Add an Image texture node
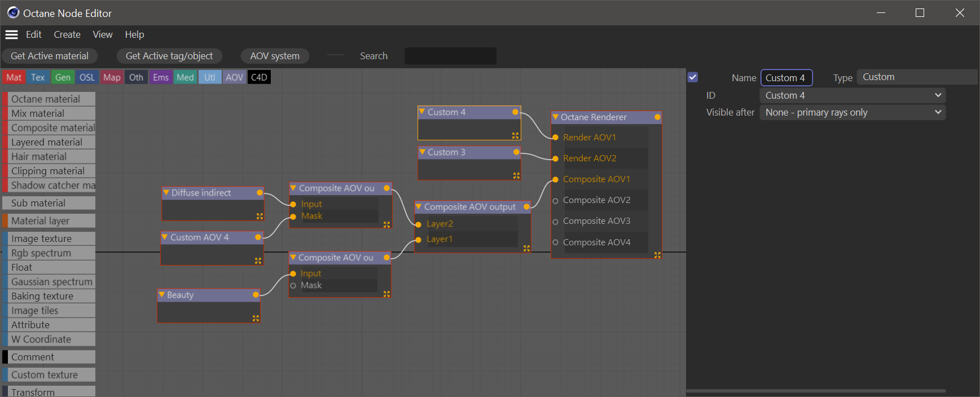 [49, 239]
